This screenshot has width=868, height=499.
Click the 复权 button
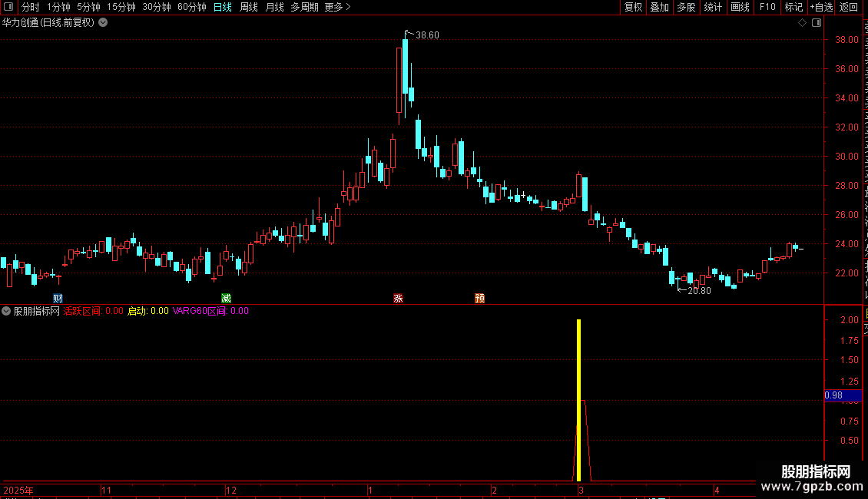pyautogui.click(x=633, y=7)
